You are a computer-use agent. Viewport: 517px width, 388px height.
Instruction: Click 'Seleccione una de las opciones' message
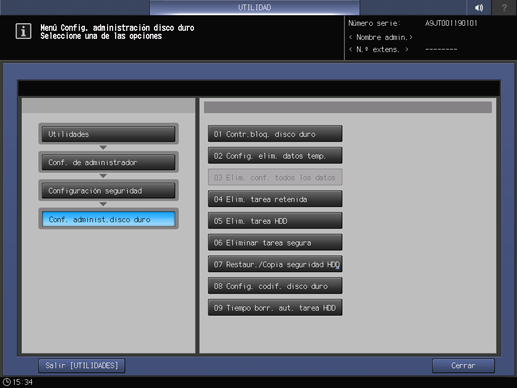[101, 36]
